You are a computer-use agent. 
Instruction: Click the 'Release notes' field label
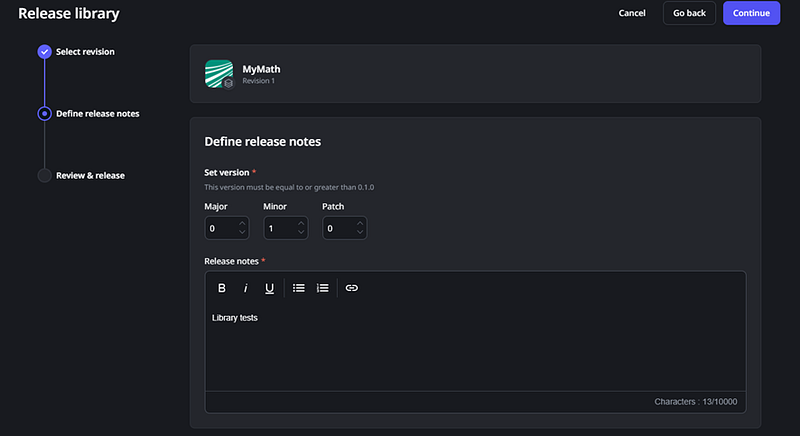click(x=231, y=261)
